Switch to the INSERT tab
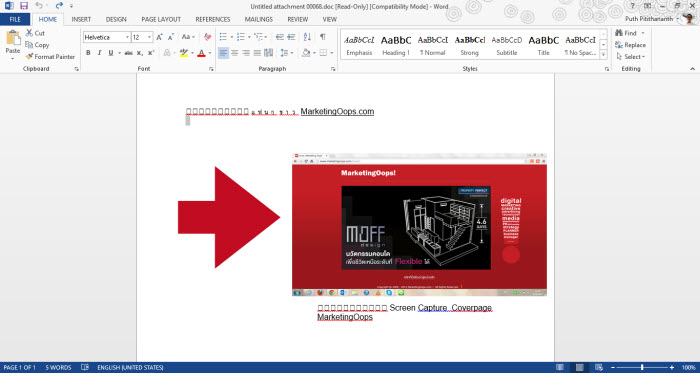Screen dimensions: 700x373 tap(81, 19)
